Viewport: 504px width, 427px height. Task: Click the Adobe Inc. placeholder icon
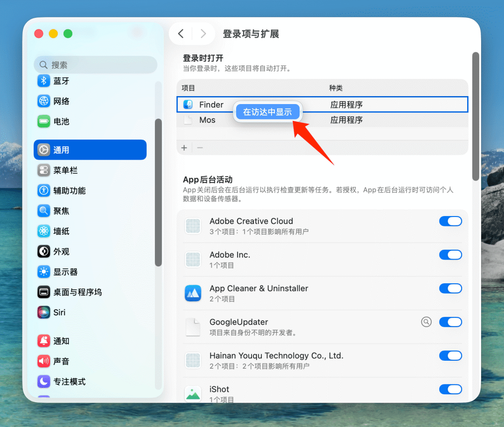tap(193, 259)
